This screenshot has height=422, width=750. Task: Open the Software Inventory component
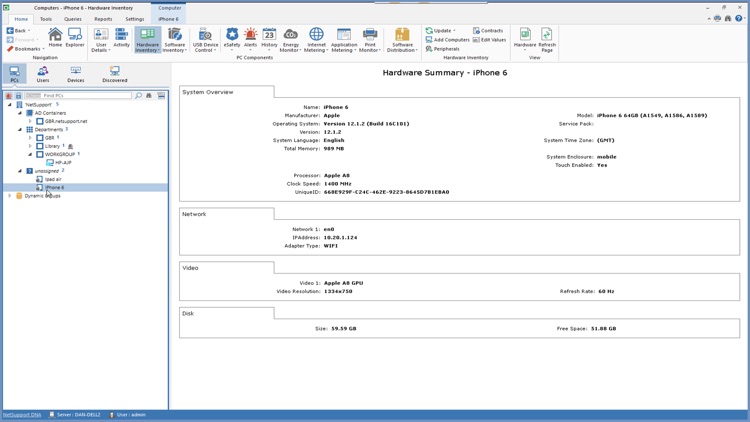(175, 40)
